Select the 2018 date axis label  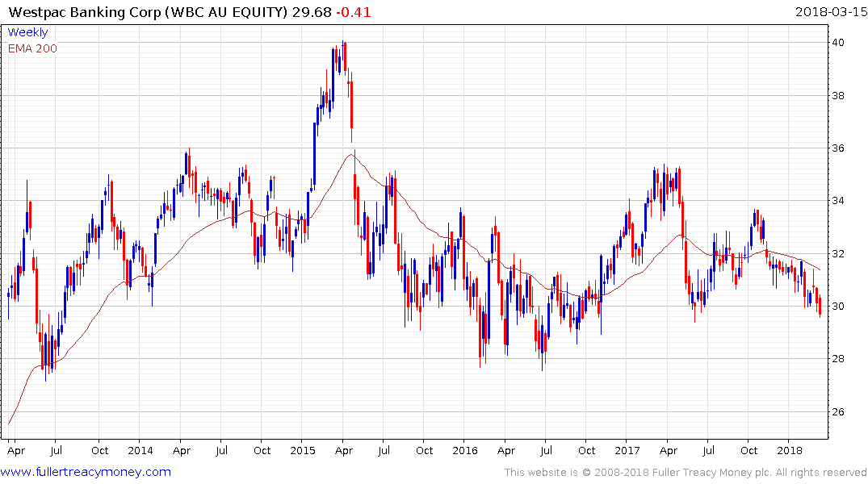(x=789, y=450)
